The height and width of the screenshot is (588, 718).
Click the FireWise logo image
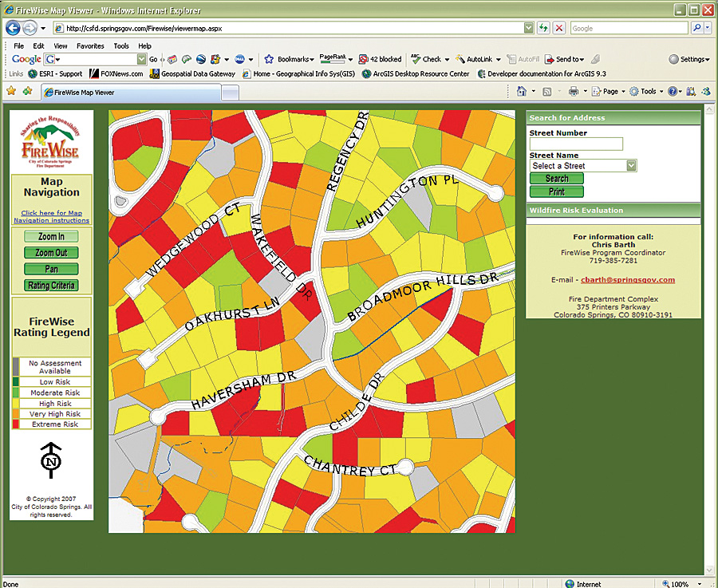(x=51, y=142)
